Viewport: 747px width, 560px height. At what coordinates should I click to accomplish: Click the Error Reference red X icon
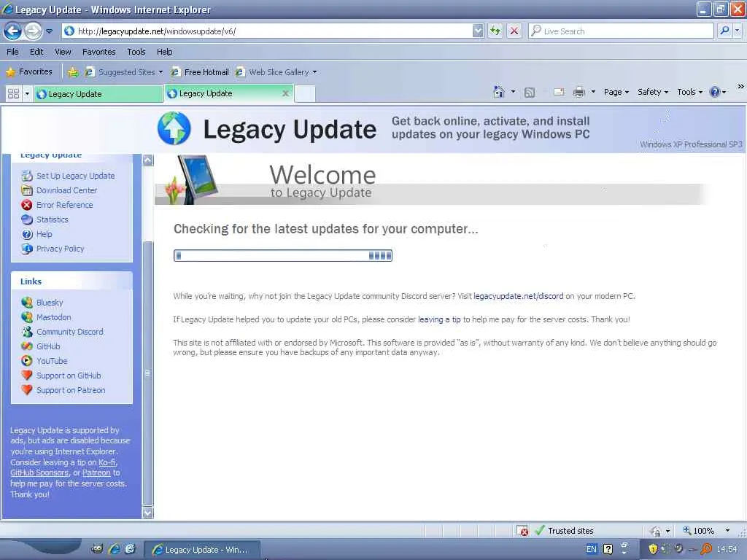[x=27, y=205]
